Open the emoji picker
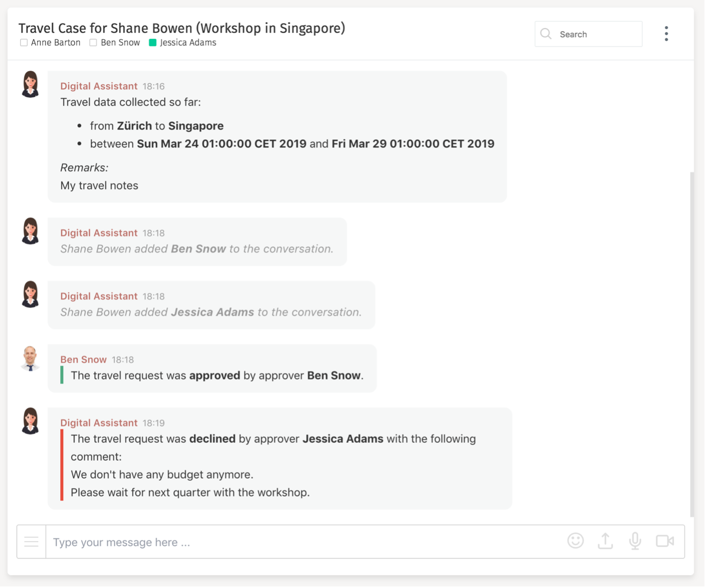This screenshot has height=588, width=707. pyautogui.click(x=576, y=542)
